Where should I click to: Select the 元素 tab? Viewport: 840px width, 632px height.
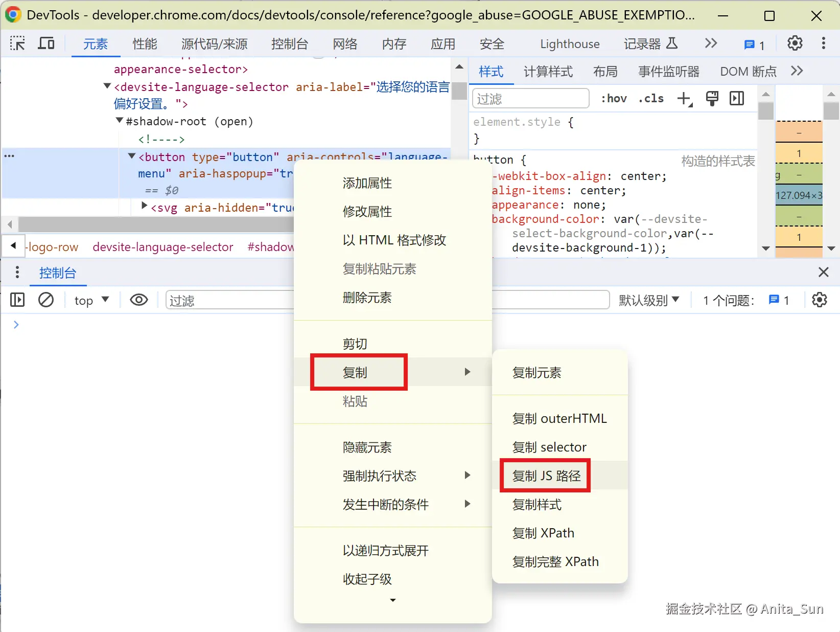click(x=96, y=44)
